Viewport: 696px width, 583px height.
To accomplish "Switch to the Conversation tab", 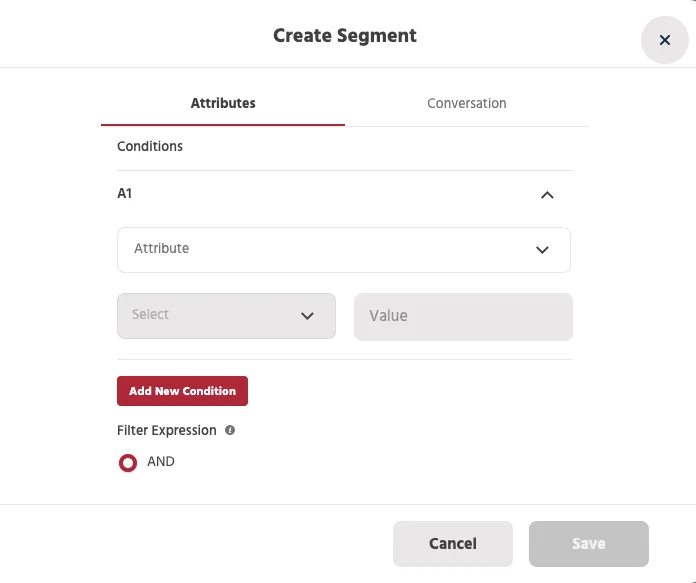I will point(467,103).
